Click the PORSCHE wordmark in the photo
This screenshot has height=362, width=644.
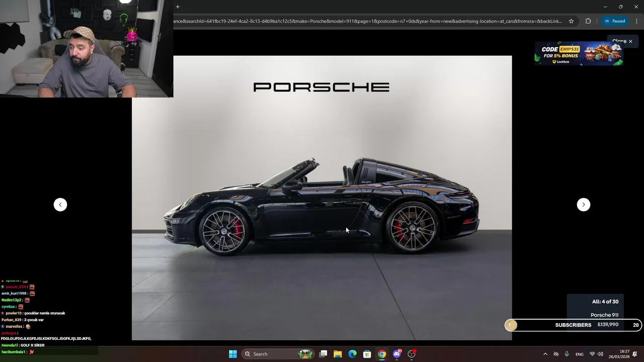pyautogui.click(x=321, y=87)
